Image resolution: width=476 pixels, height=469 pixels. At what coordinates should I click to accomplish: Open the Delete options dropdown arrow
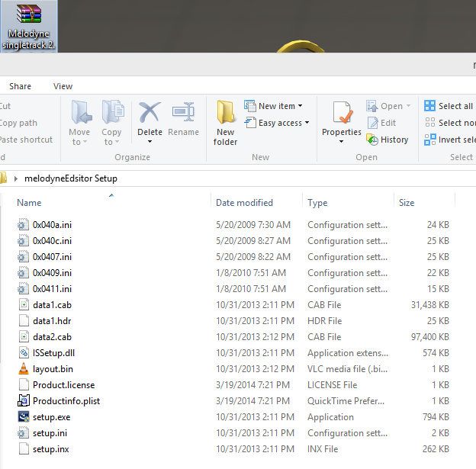(150, 141)
